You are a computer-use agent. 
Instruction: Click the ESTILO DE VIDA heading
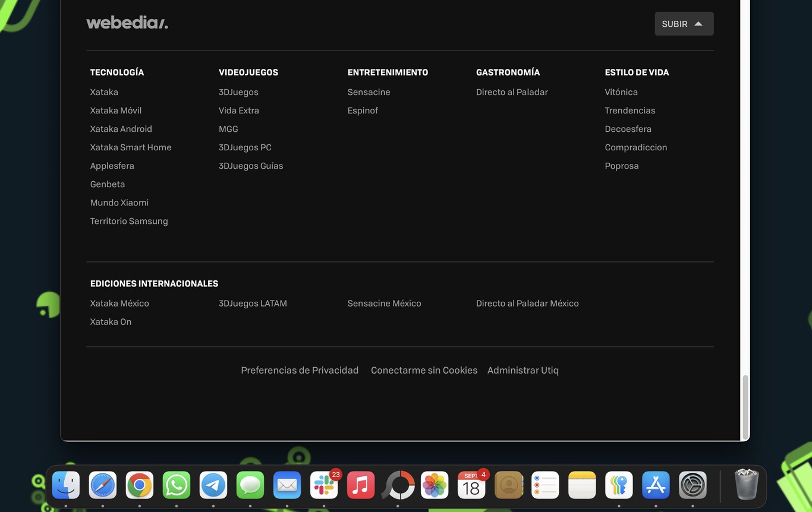[x=637, y=72]
